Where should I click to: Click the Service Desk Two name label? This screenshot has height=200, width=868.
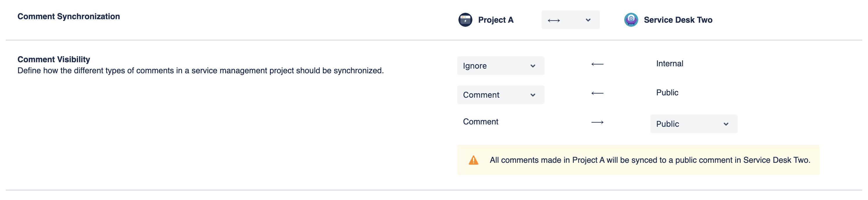678,20
